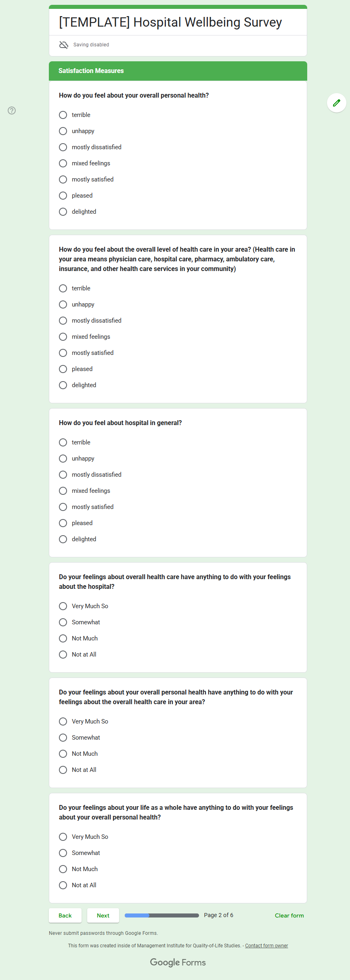Pick 'pleased' for level of health care in area
Viewport: 350px width, 980px height.
63,369
